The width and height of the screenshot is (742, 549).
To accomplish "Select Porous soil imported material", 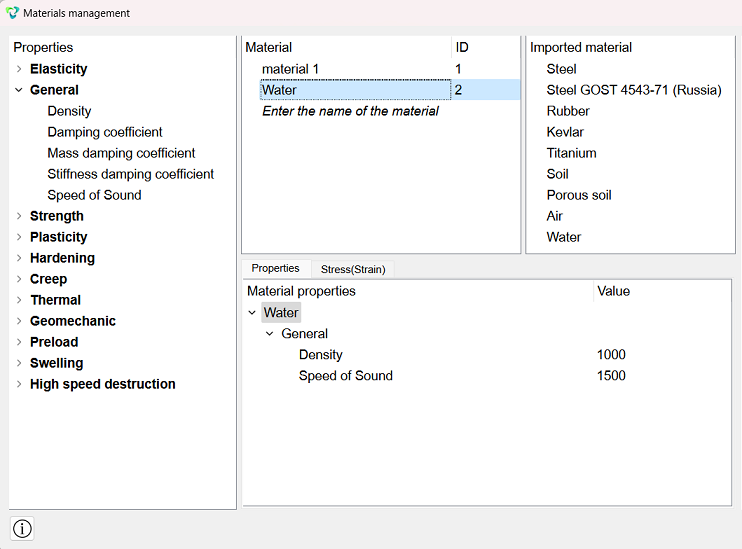I will [x=579, y=195].
